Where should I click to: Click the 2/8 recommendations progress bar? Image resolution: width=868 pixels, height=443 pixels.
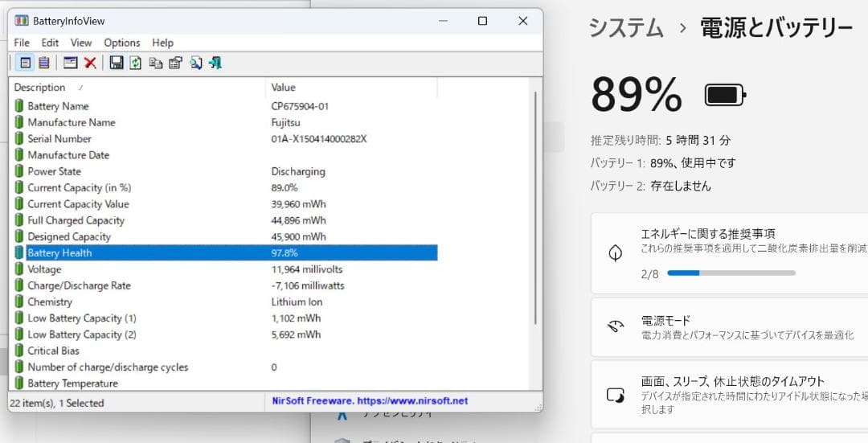(x=731, y=273)
